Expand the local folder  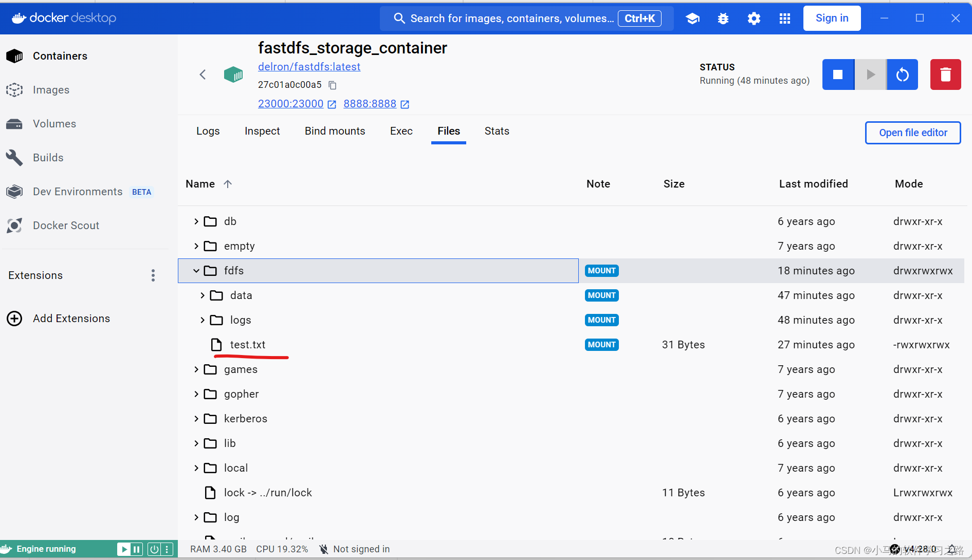point(196,468)
